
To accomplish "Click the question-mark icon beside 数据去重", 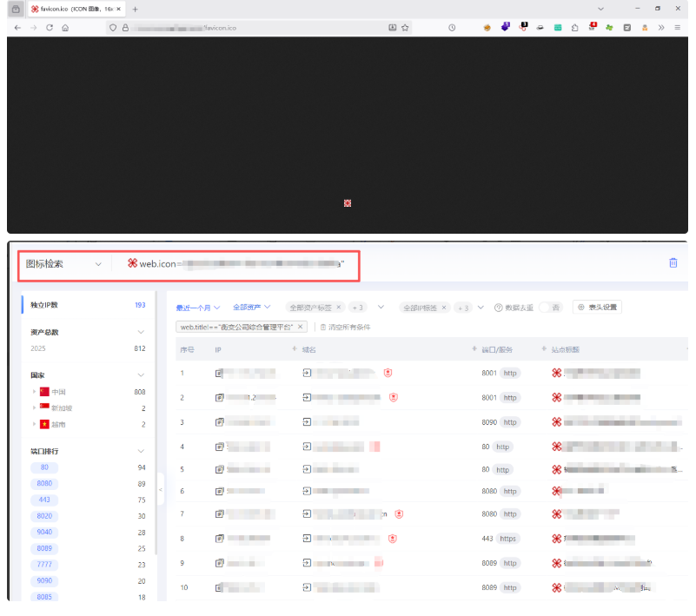I will pyautogui.click(x=499, y=308).
